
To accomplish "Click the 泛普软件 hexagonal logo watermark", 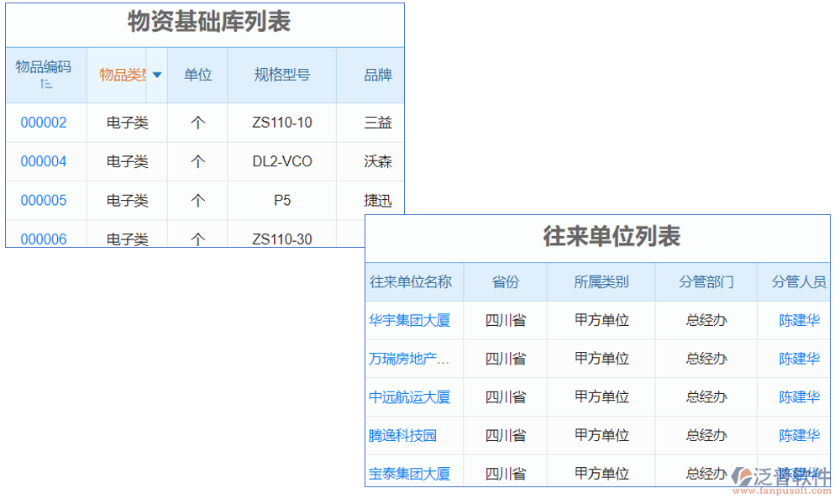I will (743, 475).
